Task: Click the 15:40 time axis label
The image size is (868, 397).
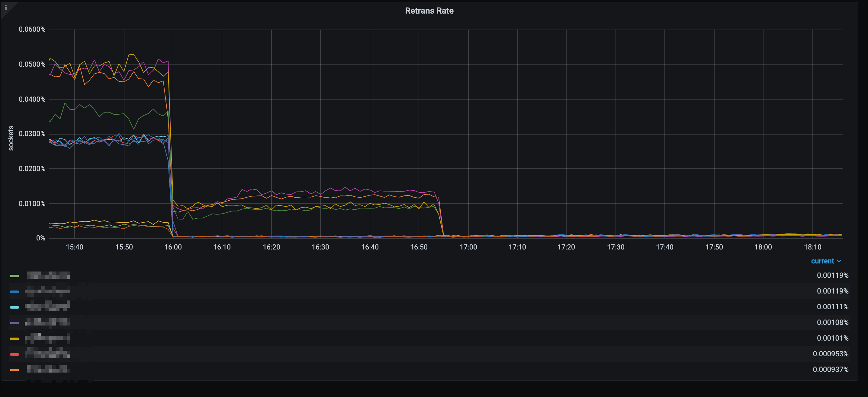Action: click(75, 247)
